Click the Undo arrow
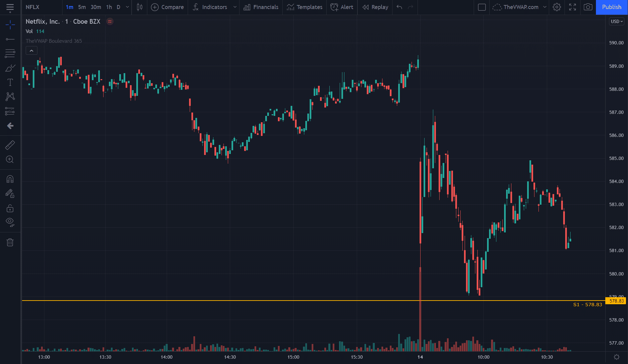Screen dimensions: 628x364 [399, 7]
